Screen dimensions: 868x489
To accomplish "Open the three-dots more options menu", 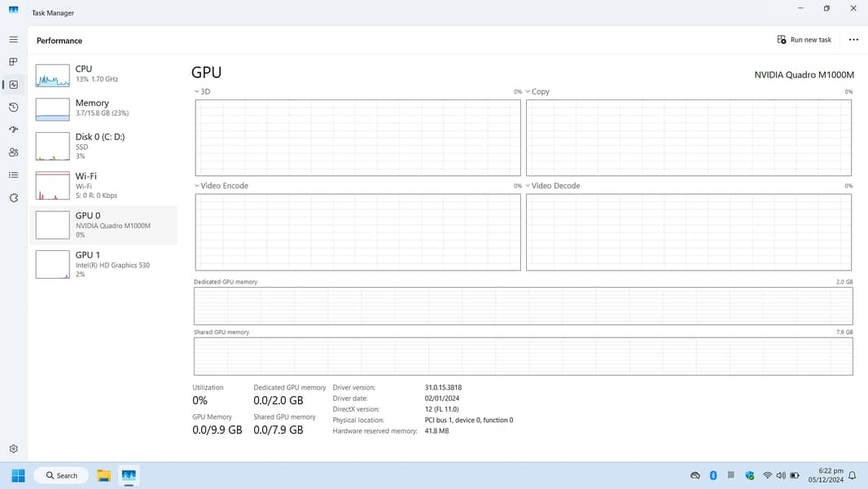I will 853,40.
